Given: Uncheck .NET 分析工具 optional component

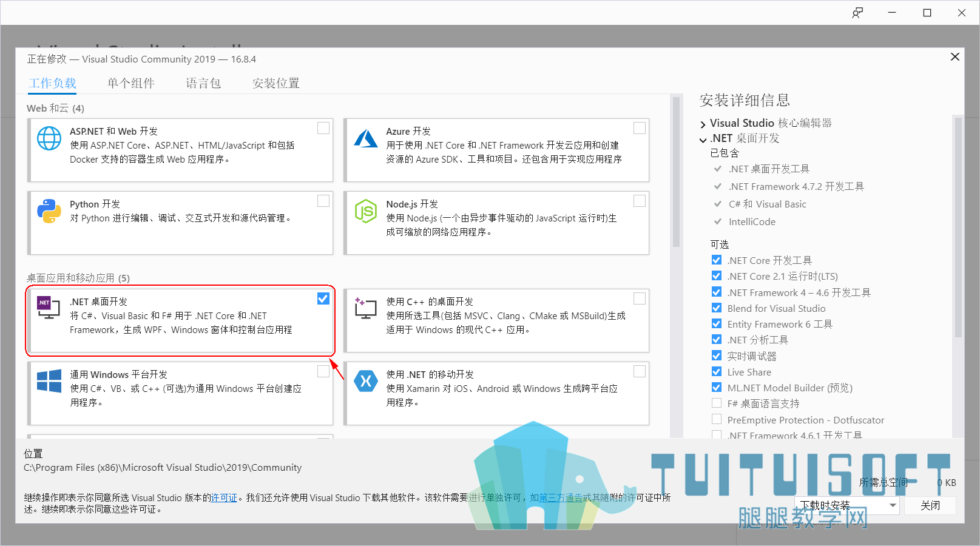Looking at the screenshot, I should tap(717, 340).
